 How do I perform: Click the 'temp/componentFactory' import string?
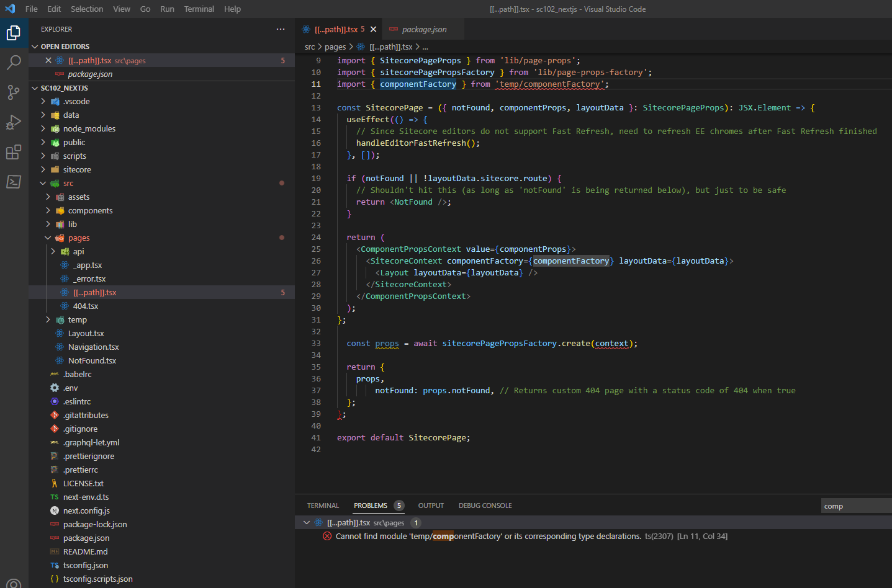pos(549,84)
